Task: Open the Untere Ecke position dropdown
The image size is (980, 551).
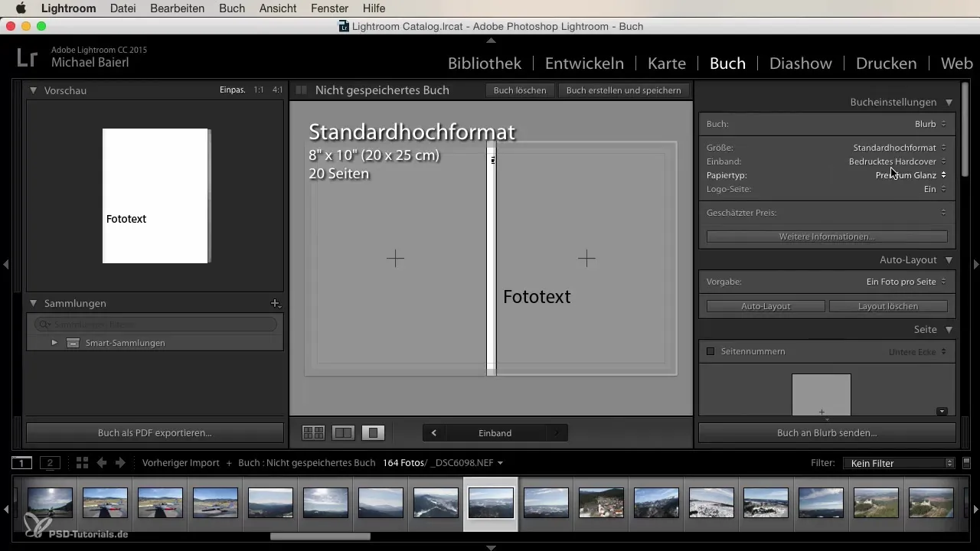Action: pos(918,351)
